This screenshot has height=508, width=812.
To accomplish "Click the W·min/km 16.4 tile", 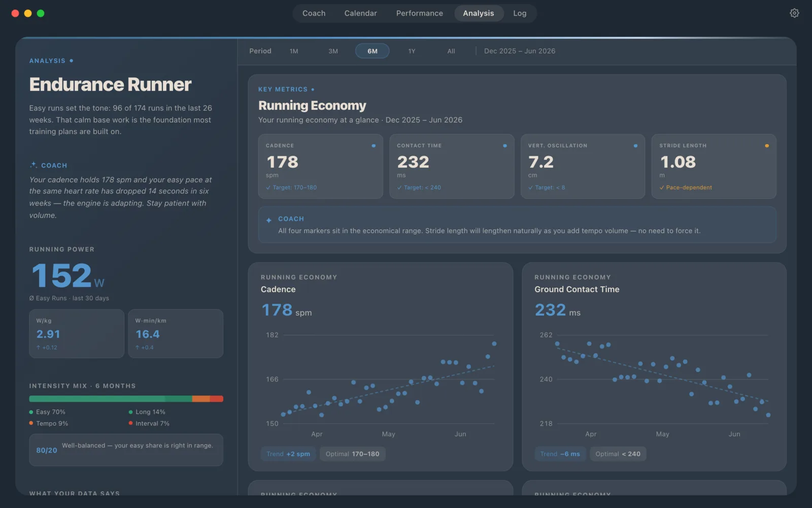I will coord(176,334).
